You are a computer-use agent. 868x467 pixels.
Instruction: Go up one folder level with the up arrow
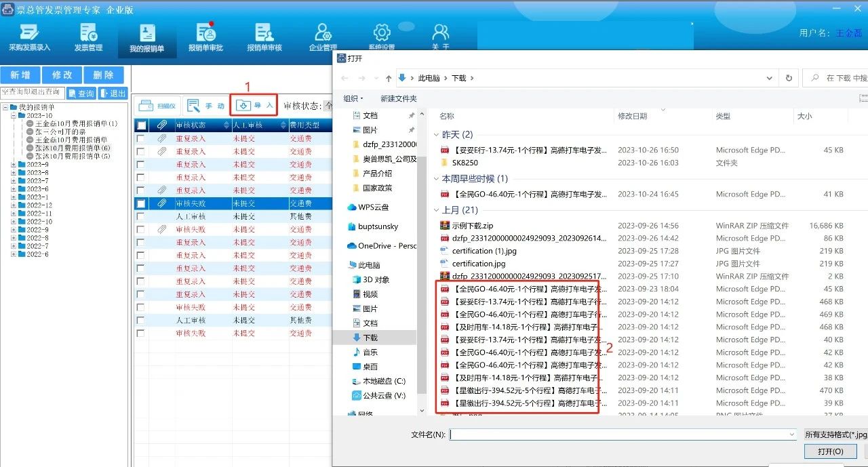[x=388, y=78]
